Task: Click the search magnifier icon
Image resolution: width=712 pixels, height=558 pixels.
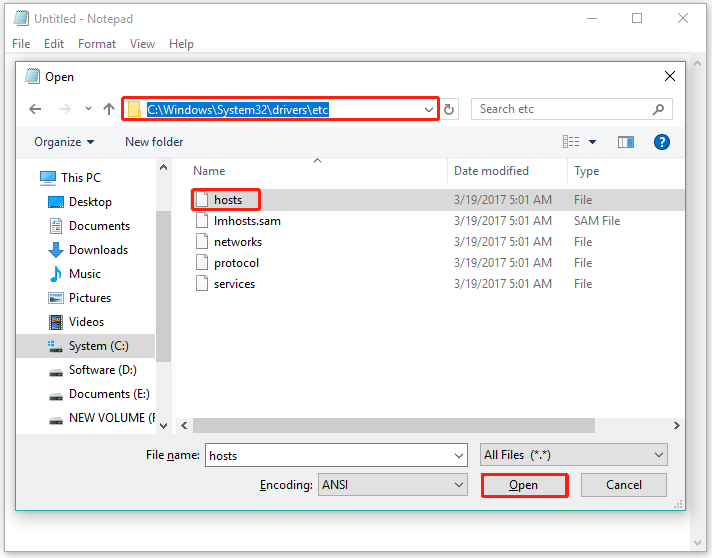Action: [x=658, y=109]
